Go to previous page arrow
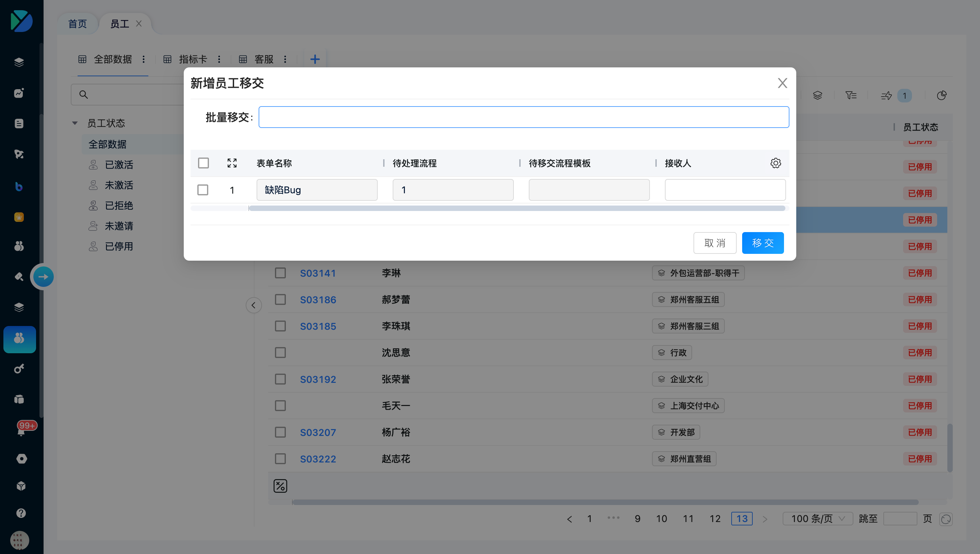 (x=570, y=519)
